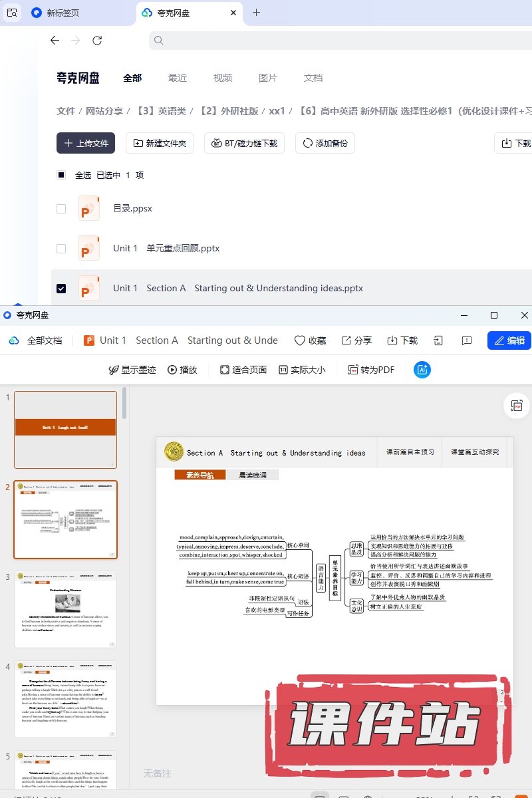This screenshot has width=532, height=798.
Task: Click 播放 to play the slideshow
Action: tap(182, 370)
